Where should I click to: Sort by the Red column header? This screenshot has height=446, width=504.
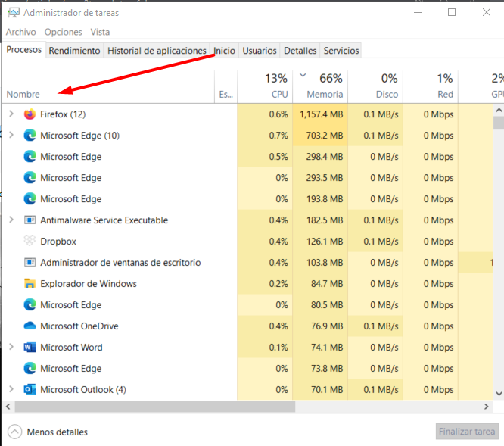click(431, 87)
